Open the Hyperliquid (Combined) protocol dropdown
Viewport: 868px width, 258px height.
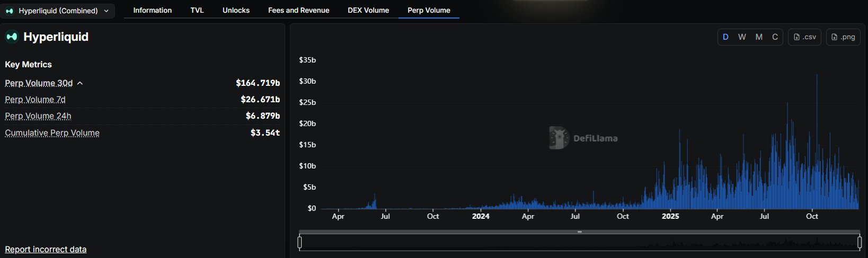click(x=58, y=11)
